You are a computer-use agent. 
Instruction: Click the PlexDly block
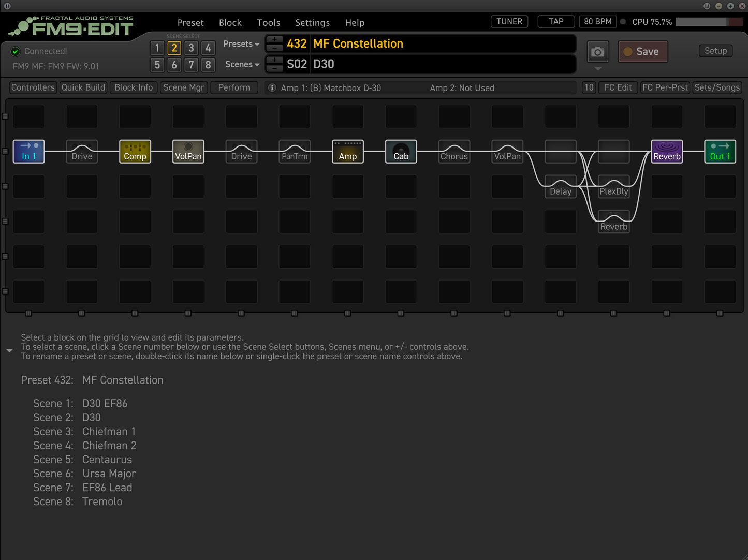pos(613,187)
